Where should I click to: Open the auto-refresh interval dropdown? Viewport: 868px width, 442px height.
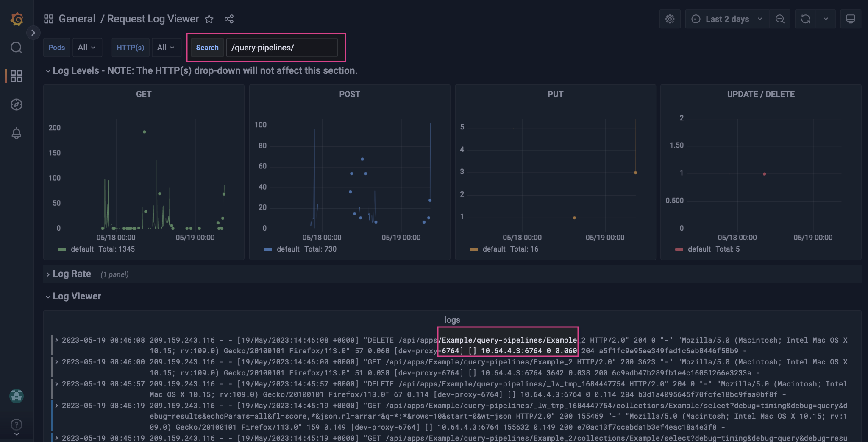tap(826, 19)
